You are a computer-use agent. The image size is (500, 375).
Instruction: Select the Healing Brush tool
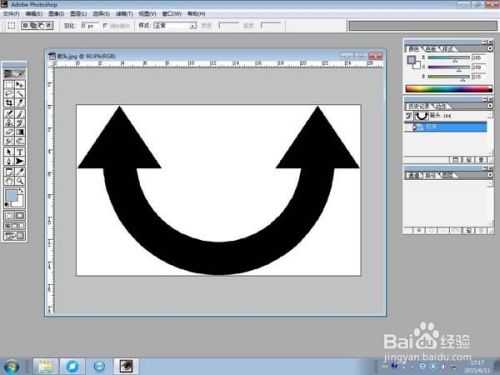tap(9, 114)
